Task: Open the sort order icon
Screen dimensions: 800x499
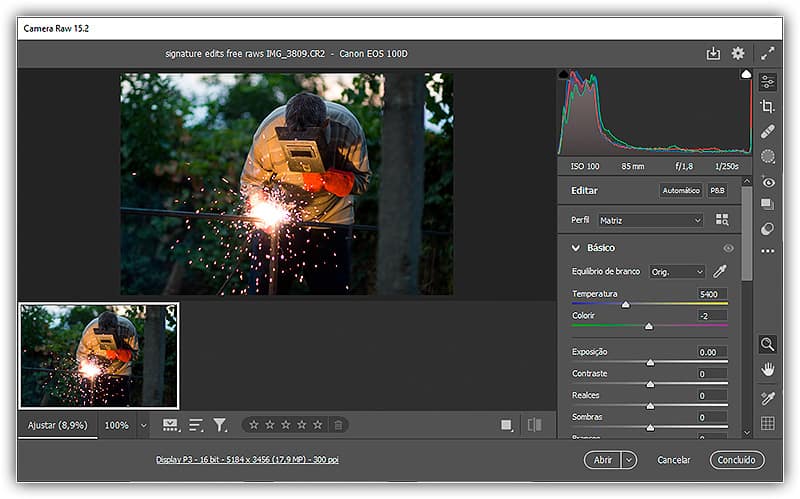Action: click(x=196, y=425)
